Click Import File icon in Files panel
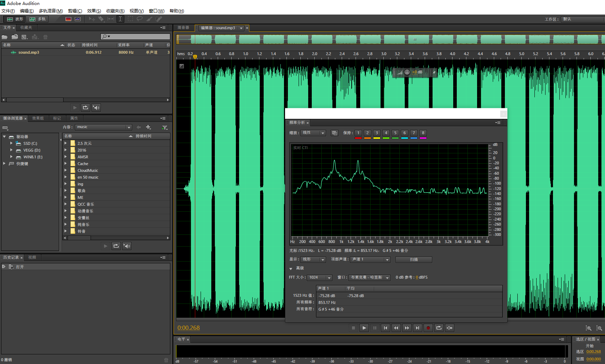 (15, 37)
